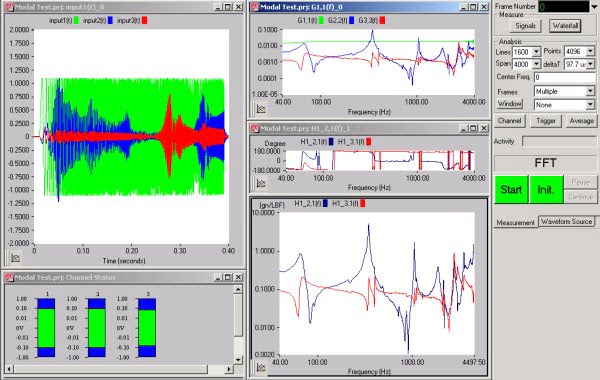Click the Pause button
This screenshot has height=380, width=600.
point(580,182)
